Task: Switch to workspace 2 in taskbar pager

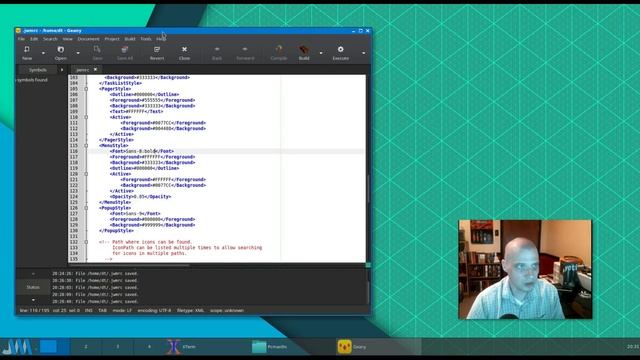Action: pos(86,347)
